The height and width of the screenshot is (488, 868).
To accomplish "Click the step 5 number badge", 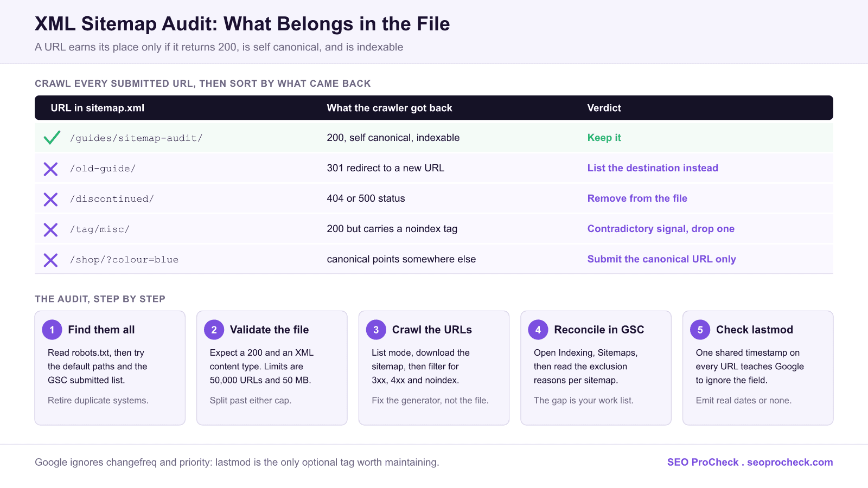I will point(700,330).
